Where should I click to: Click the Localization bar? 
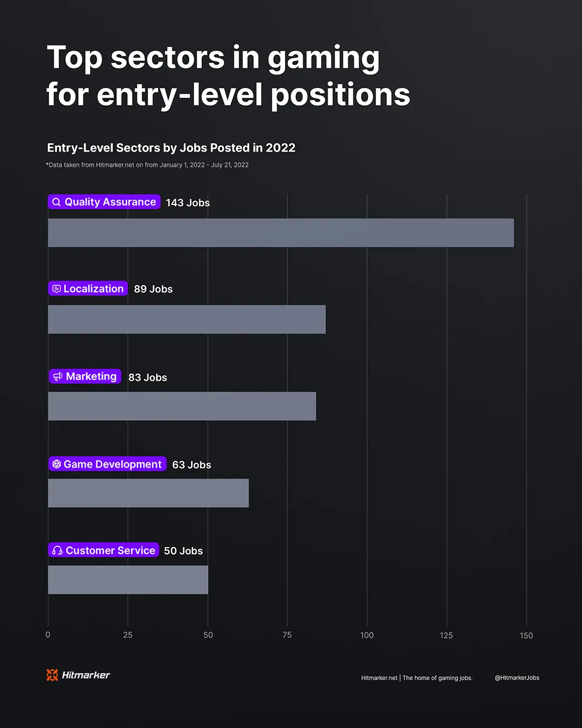click(x=186, y=319)
